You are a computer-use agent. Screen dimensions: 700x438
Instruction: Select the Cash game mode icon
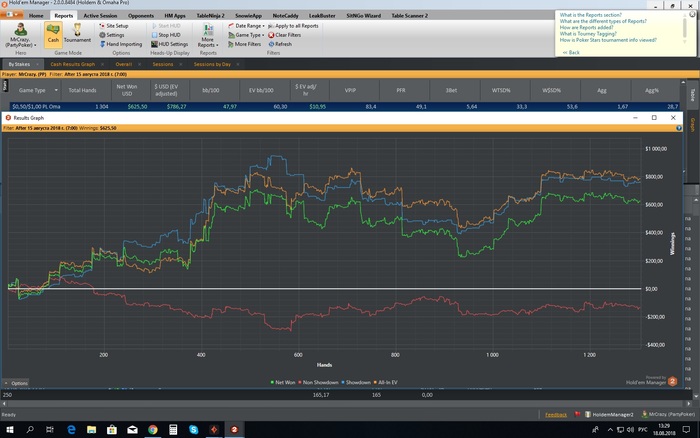(53, 33)
